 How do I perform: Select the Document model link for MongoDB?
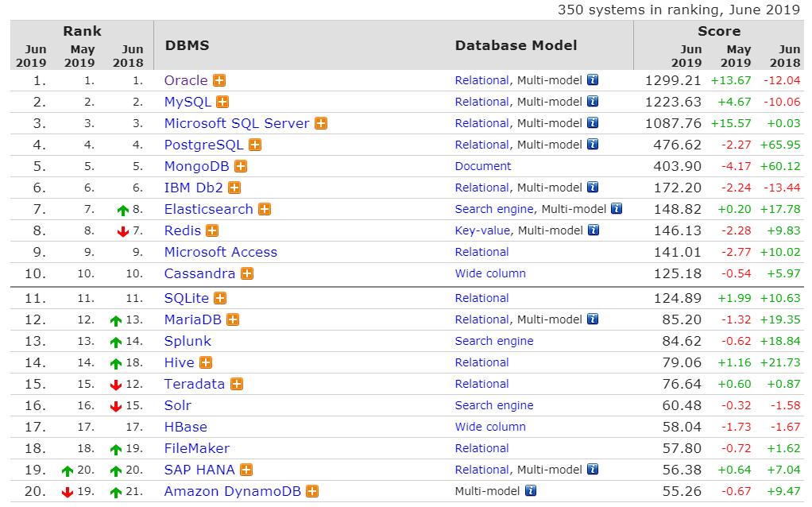click(x=483, y=166)
